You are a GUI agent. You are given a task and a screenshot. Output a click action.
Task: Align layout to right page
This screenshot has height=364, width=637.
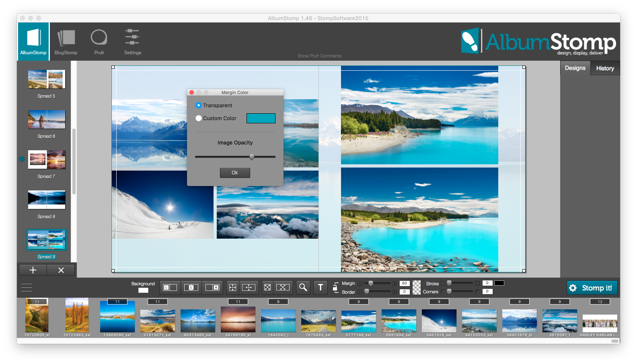(212, 287)
